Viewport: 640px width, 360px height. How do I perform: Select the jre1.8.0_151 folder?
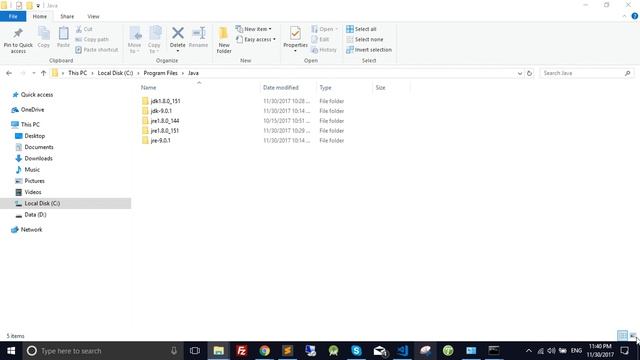coord(164,131)
